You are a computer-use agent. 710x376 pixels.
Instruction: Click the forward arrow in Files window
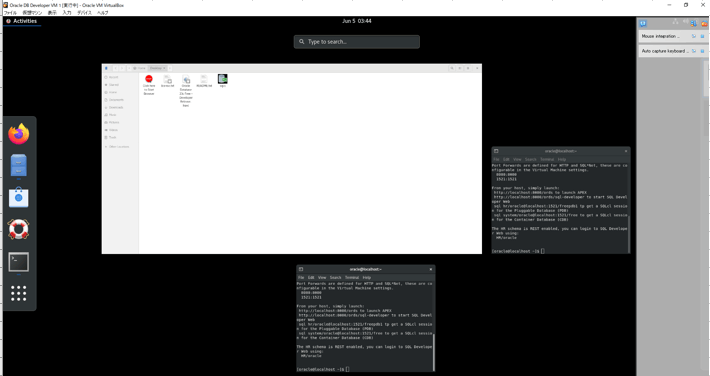point(122,68)
